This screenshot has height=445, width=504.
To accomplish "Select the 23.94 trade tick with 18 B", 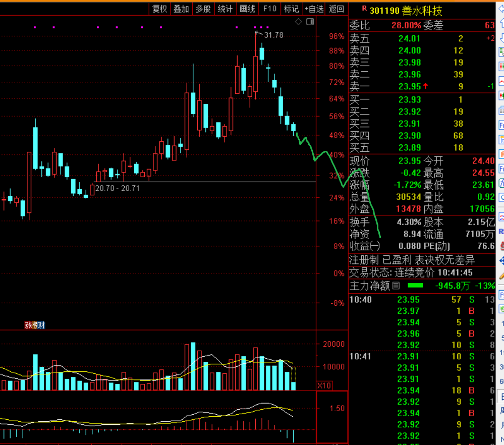I will tap(422, 391).
